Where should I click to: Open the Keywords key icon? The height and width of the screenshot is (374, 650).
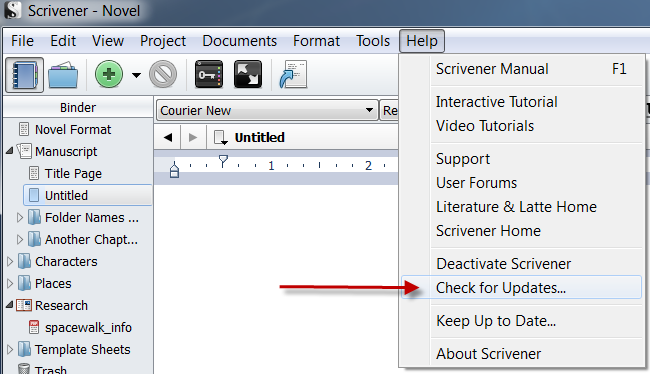pyautogui.click(x=209, y=75)
